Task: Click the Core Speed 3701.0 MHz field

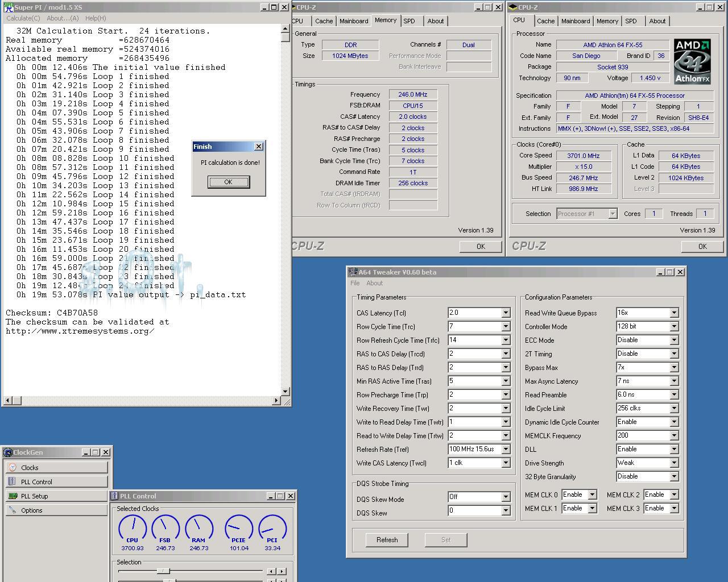Action: [x=584, y=155]
